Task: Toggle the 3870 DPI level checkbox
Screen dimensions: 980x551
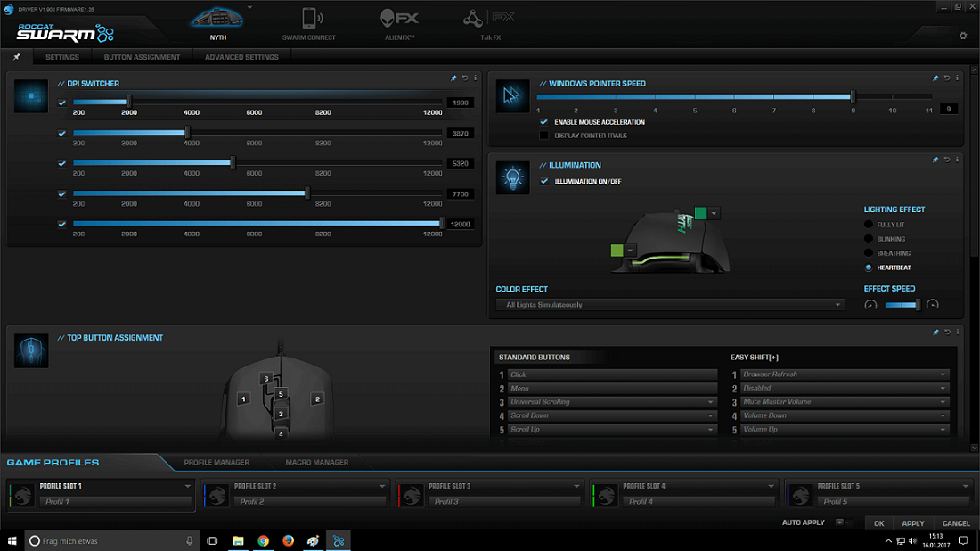Action: [61, 133]
